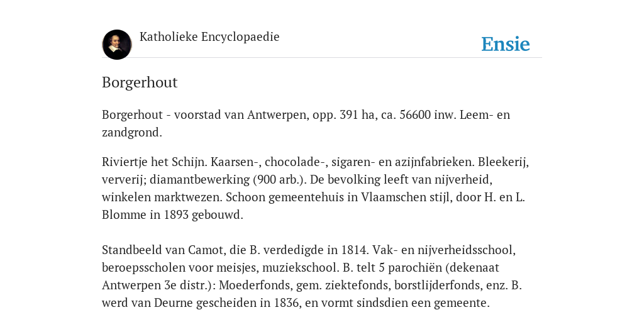Select the Borgerhout article heading
The image size is (644, 322).
[140, 82]
